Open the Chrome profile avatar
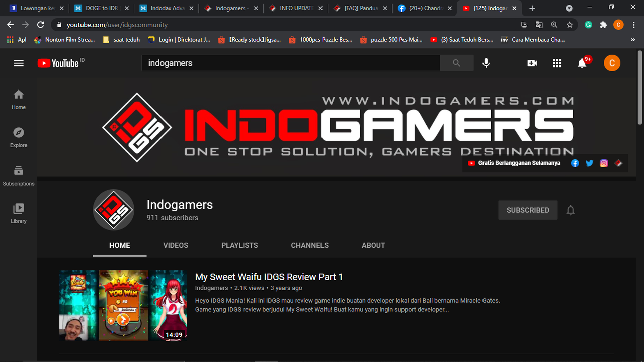Image resolution: width=644 pixels, height=362 pixels. coord(619,25)
